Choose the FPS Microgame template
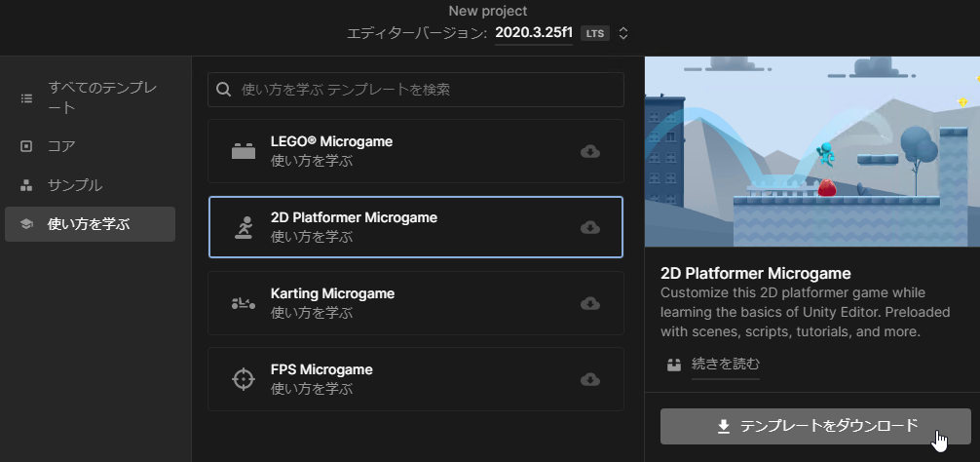 [416, 379]
